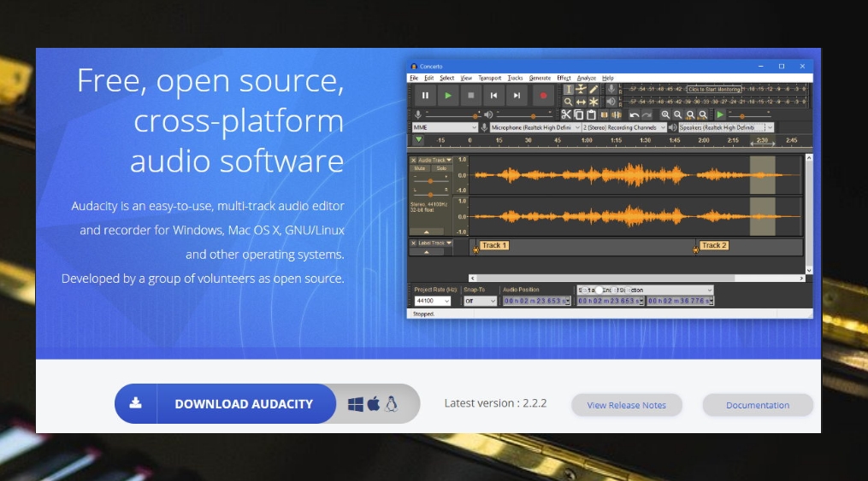
Task: Toggle Solo on the Audio Track
Action: (441, 168)
